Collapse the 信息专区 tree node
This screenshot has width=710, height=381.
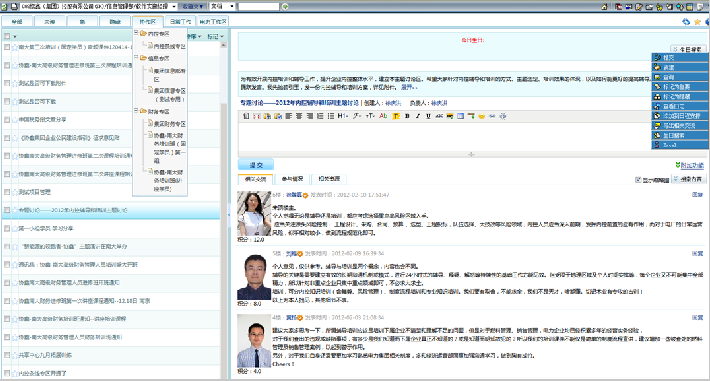tap(136, 58)
